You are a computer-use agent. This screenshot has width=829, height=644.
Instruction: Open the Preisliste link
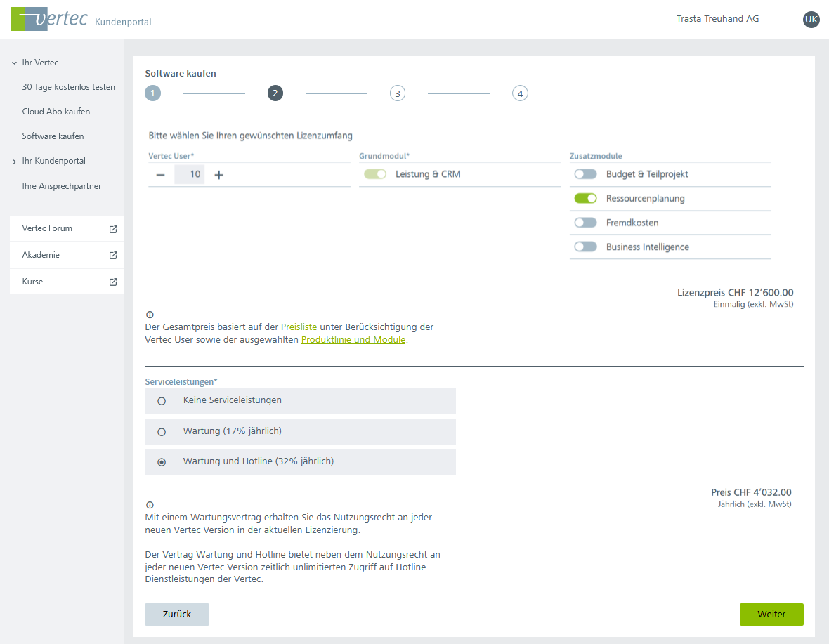click(x=299, y=327)
